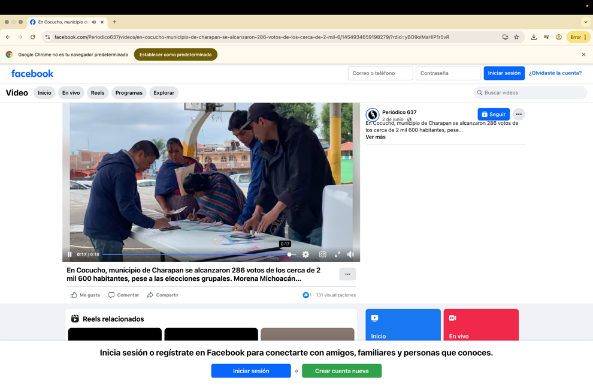Click the Error chip in Chrome toolbar
This screenshot has height=387, width=593.
[578, 37]
